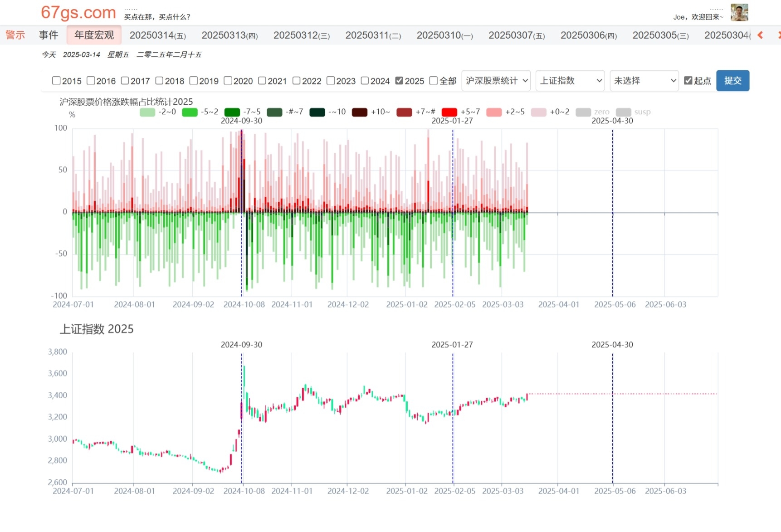
Task: Click the 提交 submit button
Action: click(x=733, y=81)
